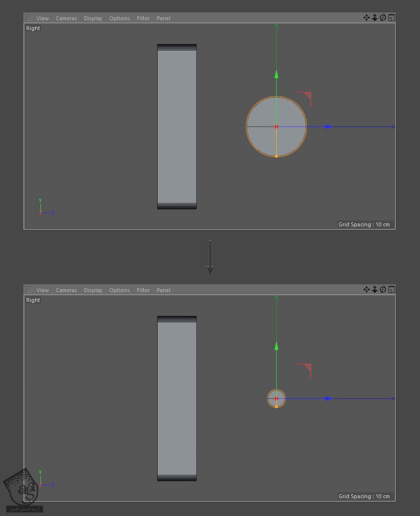Click the blue Z-axis arrowhead in the bottom viewport
Image resolution: width=420 pixels, height=516 pixels.
(x=329, y=398)
